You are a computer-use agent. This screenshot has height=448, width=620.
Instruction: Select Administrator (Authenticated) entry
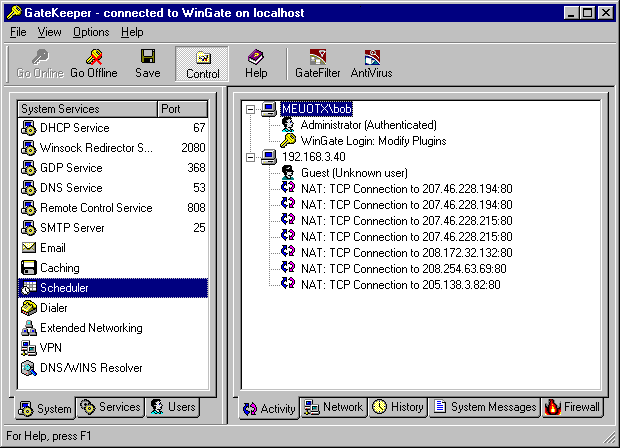(x=369, y=125)
